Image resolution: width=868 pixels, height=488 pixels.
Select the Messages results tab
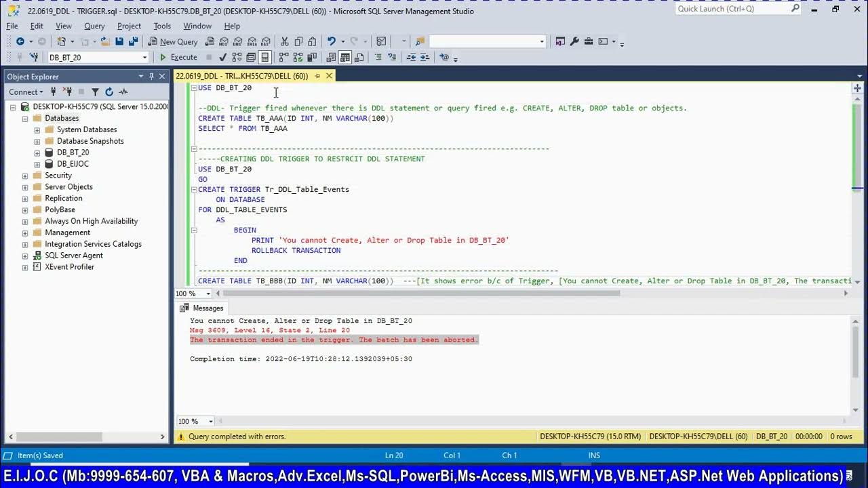(x=201, y=308)
